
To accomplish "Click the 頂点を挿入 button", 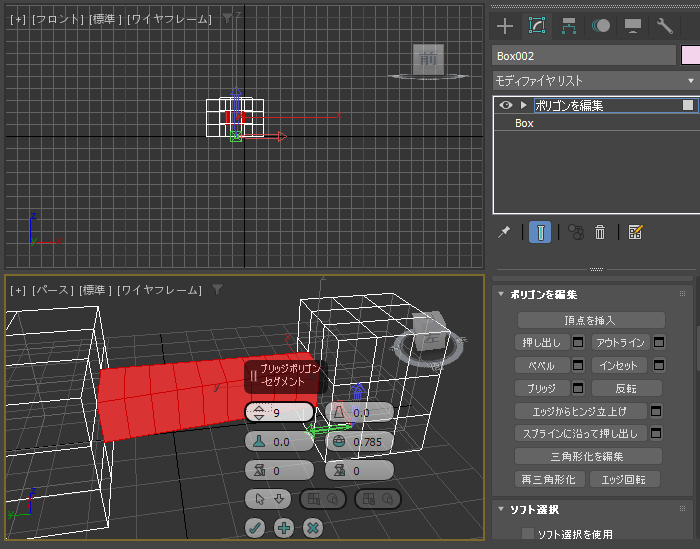I will [x=591, y=320].
